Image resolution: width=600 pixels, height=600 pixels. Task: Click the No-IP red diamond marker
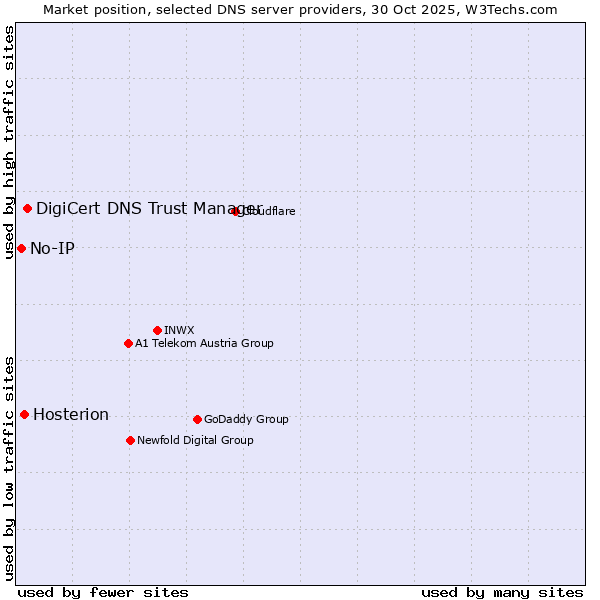21,248
